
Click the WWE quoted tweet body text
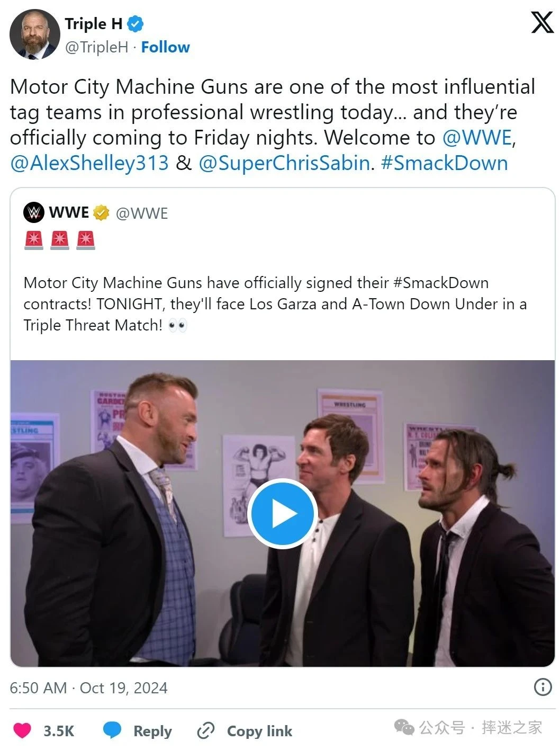click(275, 303)
